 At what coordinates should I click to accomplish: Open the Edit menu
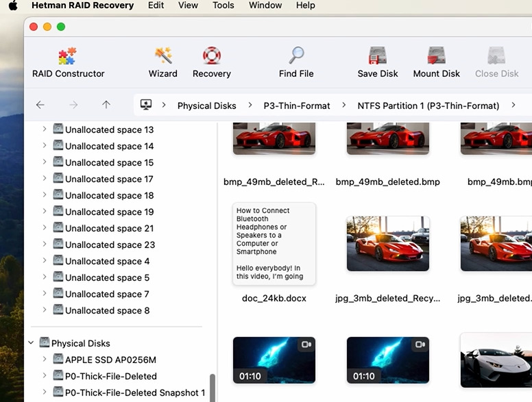click(156, 5)
